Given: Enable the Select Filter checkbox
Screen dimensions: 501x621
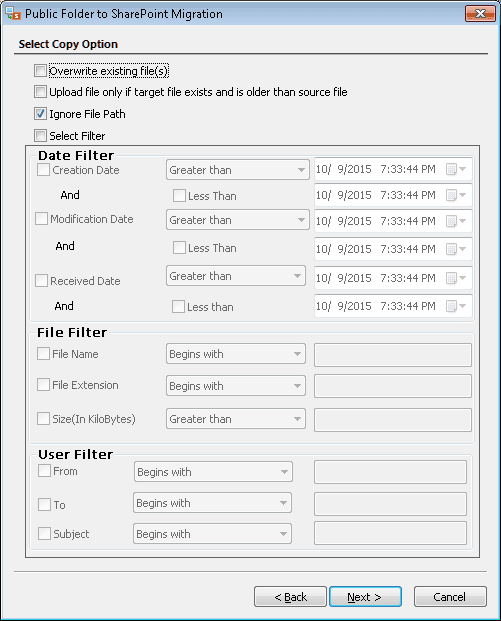Looking at the screenshot, I should 40,136.
